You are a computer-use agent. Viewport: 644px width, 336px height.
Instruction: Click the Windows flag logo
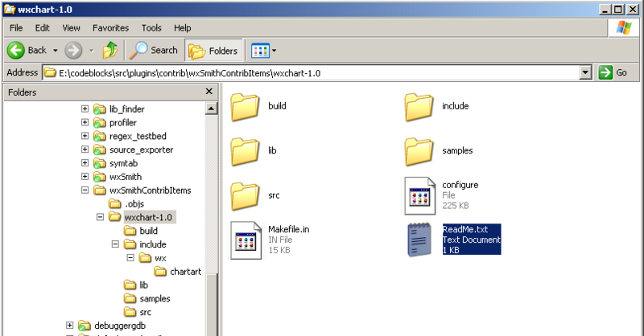point(623,28)
